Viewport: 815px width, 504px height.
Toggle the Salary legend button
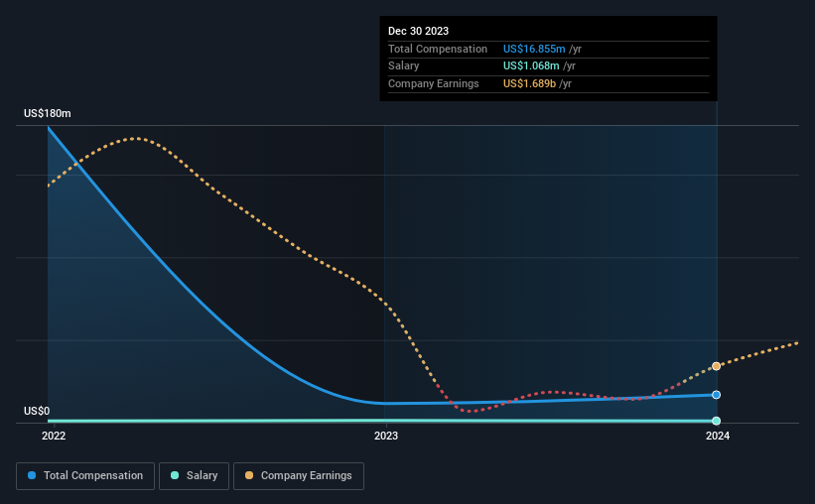click(x=194, y=476)
